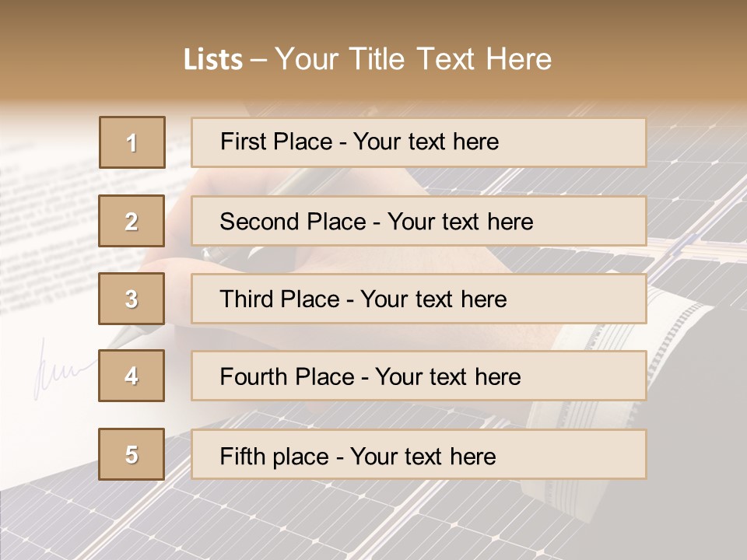Click 'Your Title Text Here' in heading
This screenshot has width=747, height=560.
pyautogui.click(x=412, y=60)
